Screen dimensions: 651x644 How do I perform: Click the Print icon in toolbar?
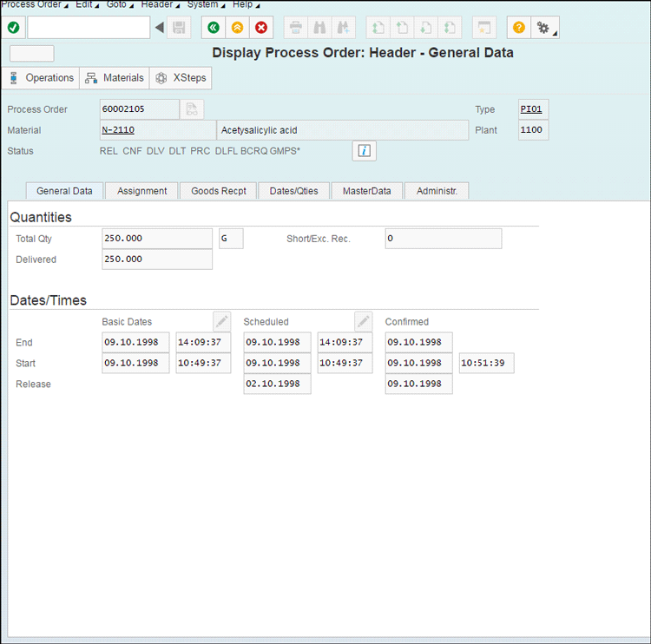click(296, 28)
